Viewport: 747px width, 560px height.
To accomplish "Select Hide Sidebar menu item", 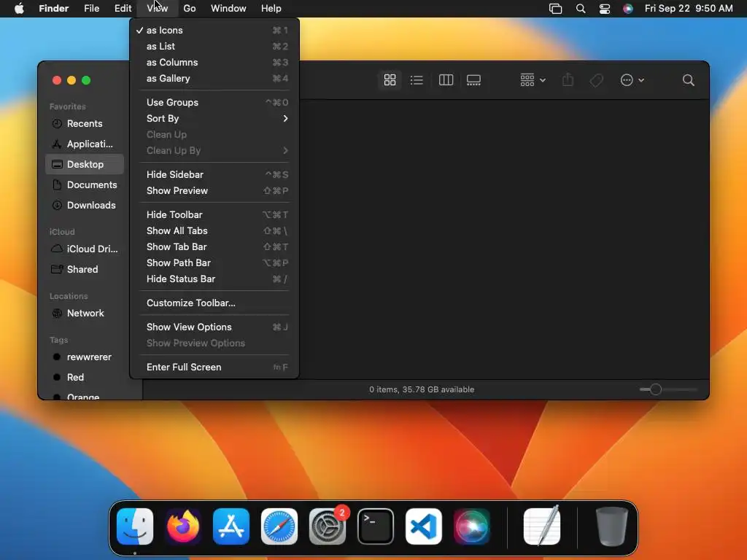I will tap(214, 175).
